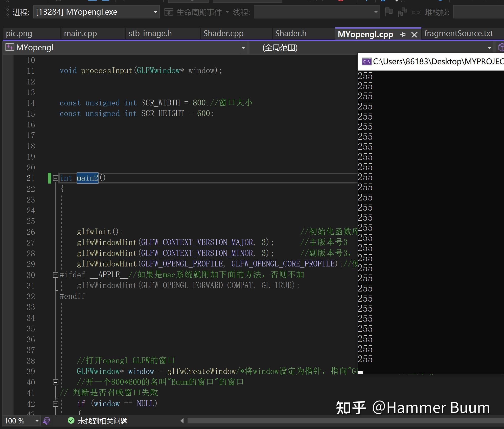Click the 线程 thread selection field
This screenshot has width=504, height=429.
pyautogui.click(x=316, y=12)
